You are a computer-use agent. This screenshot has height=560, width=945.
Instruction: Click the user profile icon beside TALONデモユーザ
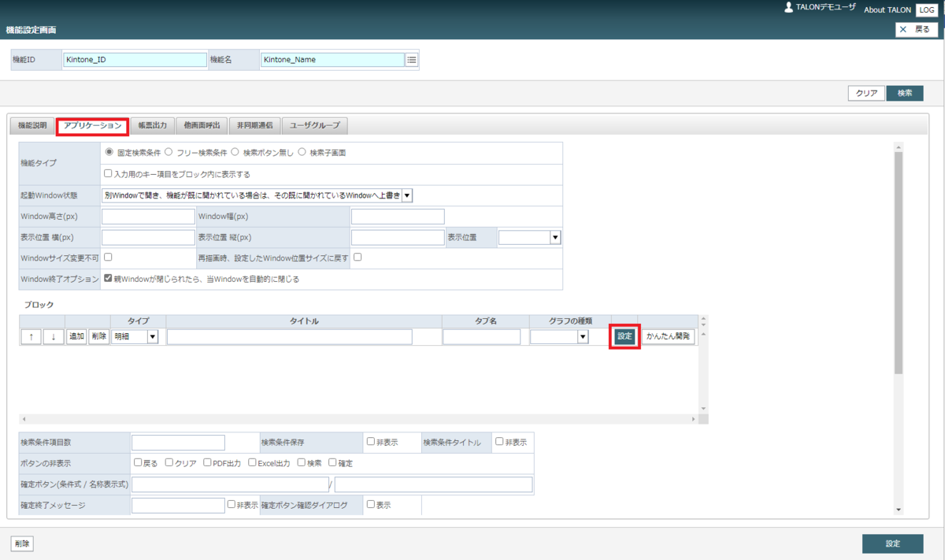pyautogui.click(x=788, y=7)
